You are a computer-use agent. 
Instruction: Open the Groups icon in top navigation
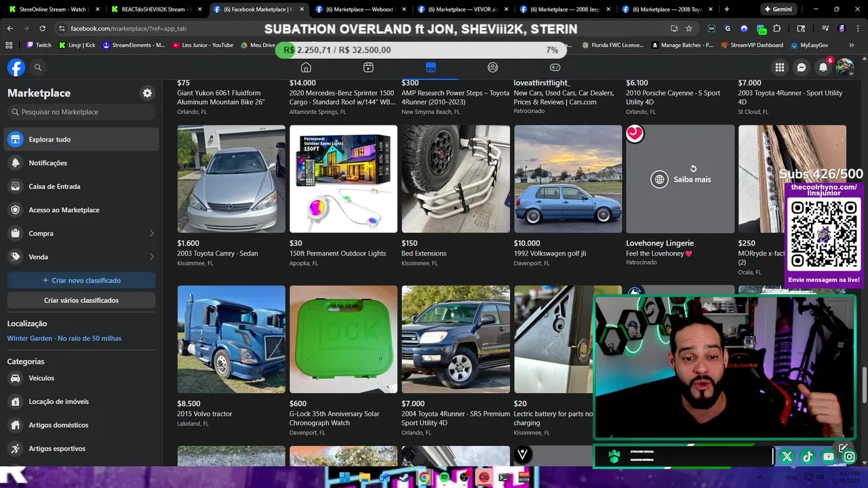click(x=493, y=67)
